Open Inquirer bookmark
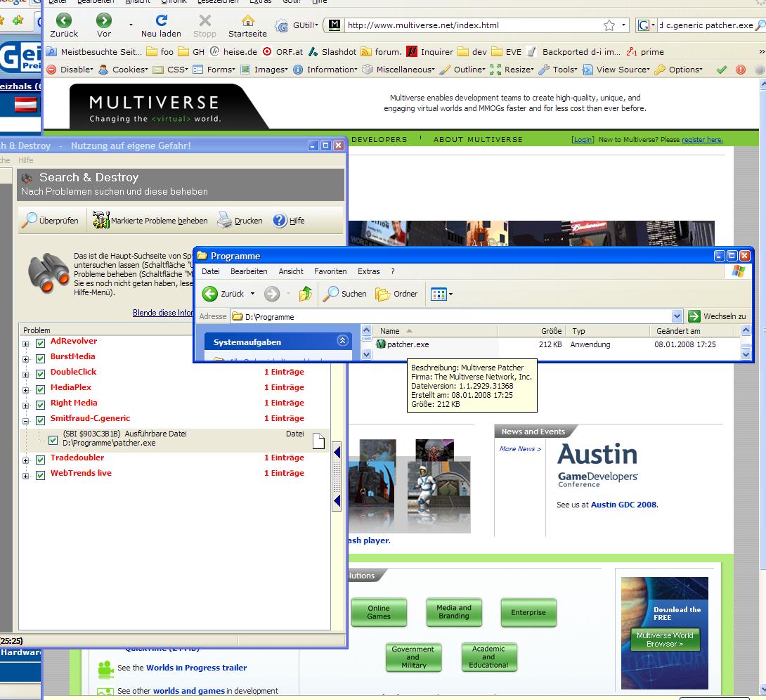Image resolution: width=766 pixels, height=700 pixels. point(430,52)
